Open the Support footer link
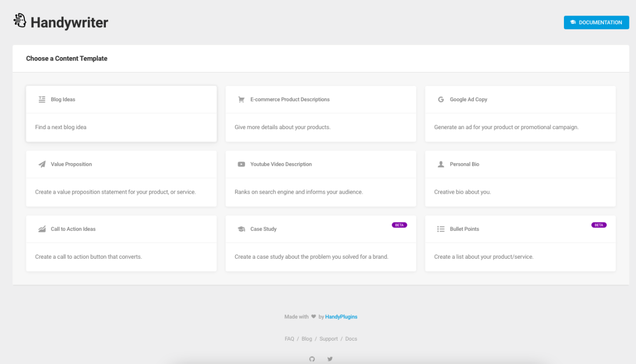Image resolution: width=636 pixels, height=364 pixels. click(328, 338)
